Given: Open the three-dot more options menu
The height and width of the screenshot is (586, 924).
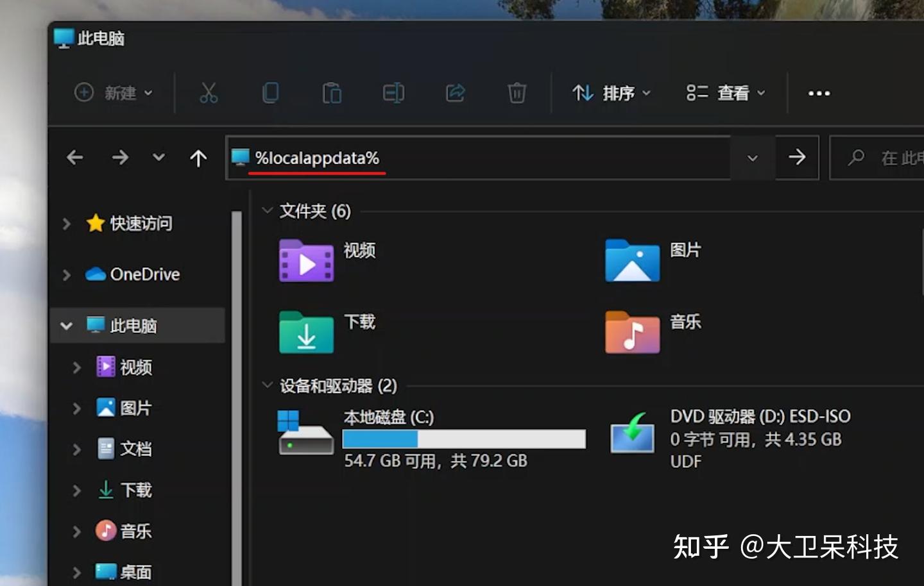Looking at the screenshot, I should 819,94.
